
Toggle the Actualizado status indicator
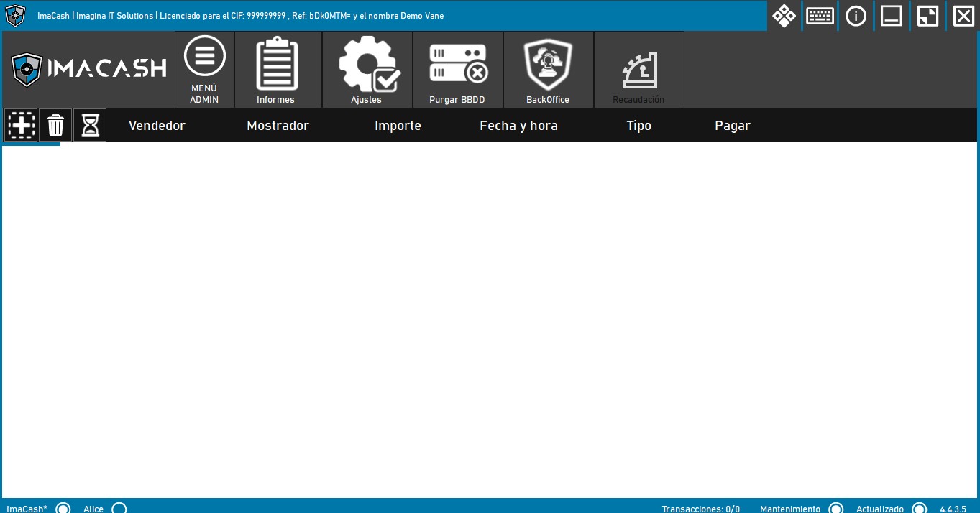tap(919, 509)
